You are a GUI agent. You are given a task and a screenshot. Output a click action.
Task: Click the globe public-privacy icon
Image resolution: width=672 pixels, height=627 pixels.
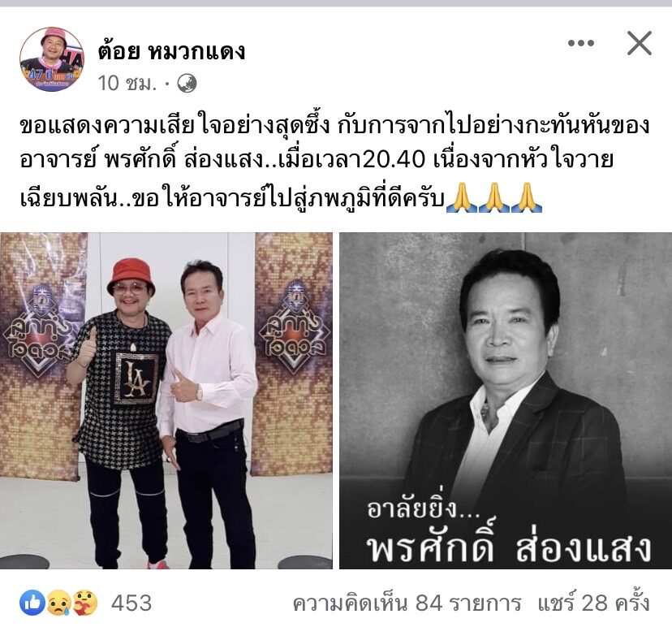(x=187, y=83)
